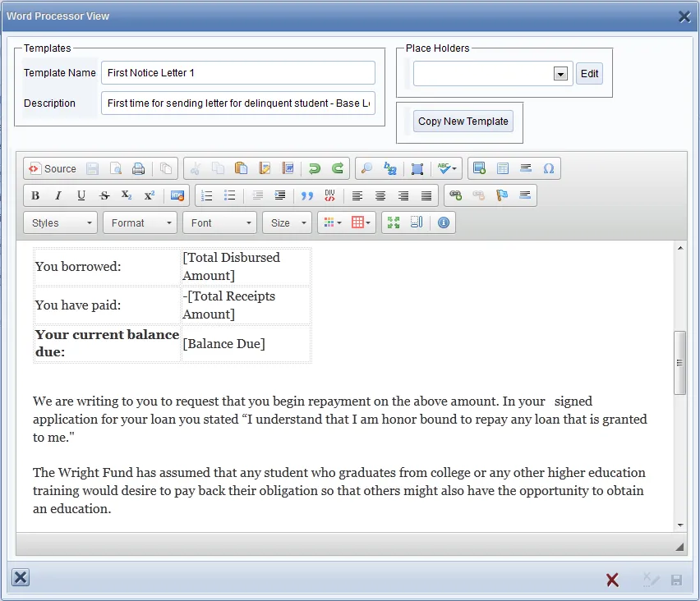Insert a table into the letter
This screenshot has height=601, width=700.
click(x=502, y=168)
